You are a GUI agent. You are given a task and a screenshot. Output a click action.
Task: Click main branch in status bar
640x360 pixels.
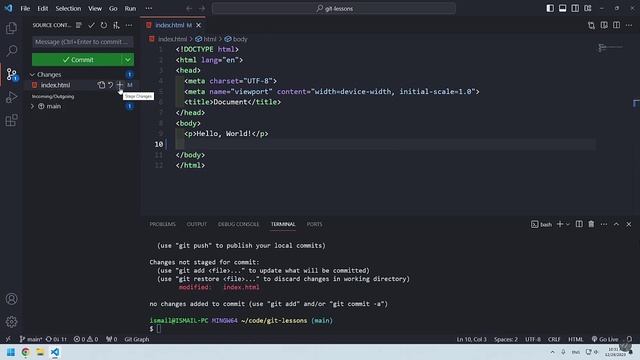tap(31, 339)
